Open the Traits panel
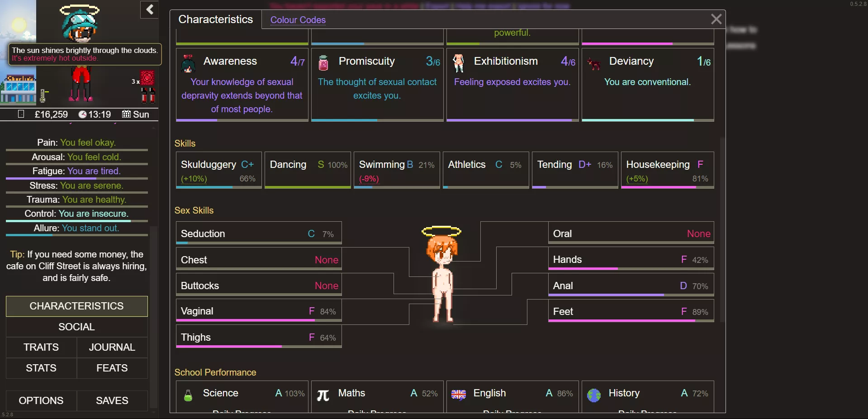The height and width of the screenshot is (419, 868). coord(41,347)
